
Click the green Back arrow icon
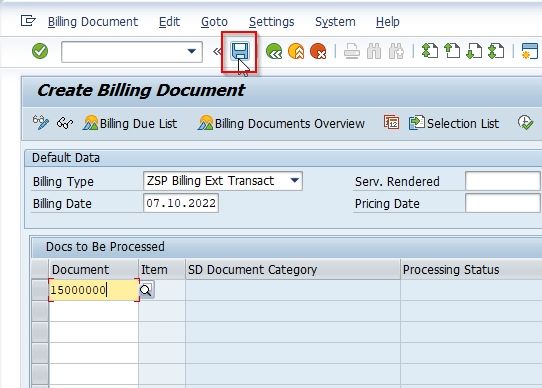coord(274,52)
